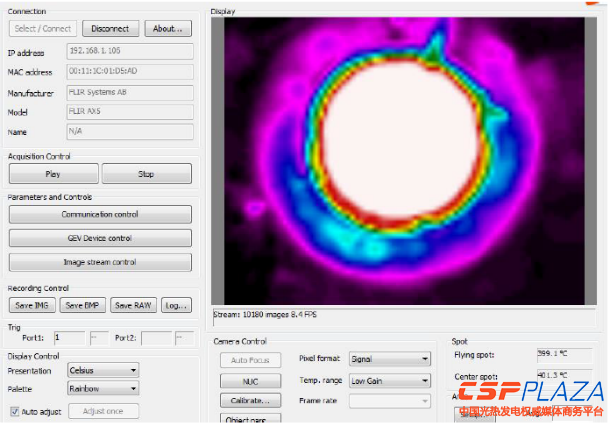Viewport: 610px width, 426px height.
Task: Click the Disconnect button
Action: click(110, 29)
